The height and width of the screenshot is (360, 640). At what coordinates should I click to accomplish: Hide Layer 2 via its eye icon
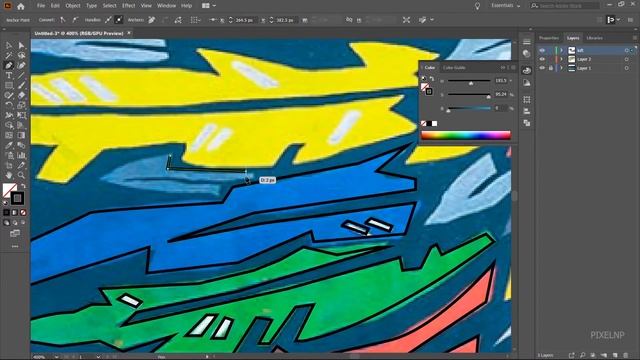[x=542, y=59]
